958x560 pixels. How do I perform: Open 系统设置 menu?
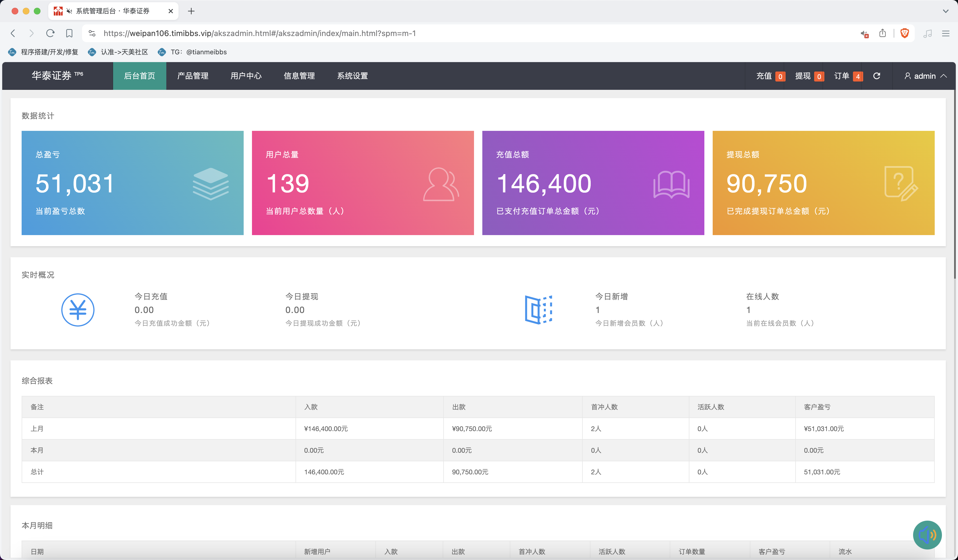352,76
